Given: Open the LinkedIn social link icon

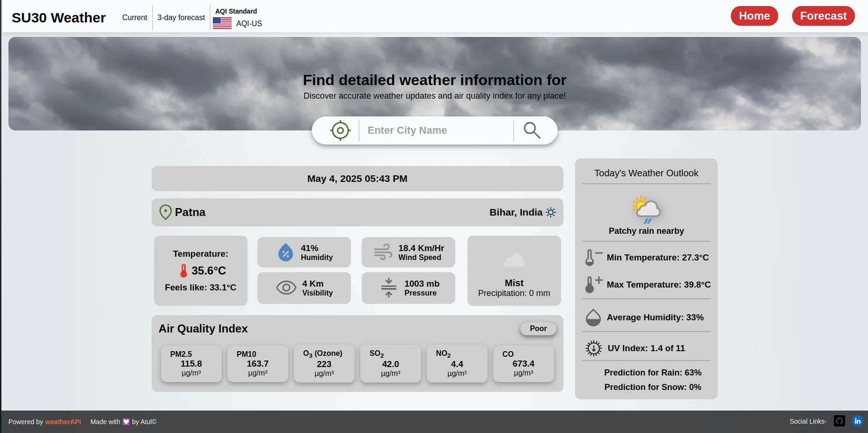Looking at the screenshot, I should click(857, 421).
